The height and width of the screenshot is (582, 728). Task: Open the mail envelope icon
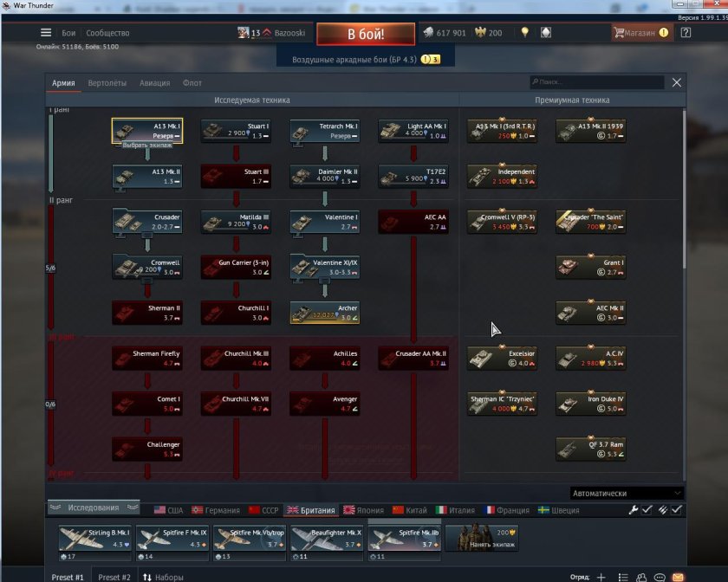(x=678, y=577)
